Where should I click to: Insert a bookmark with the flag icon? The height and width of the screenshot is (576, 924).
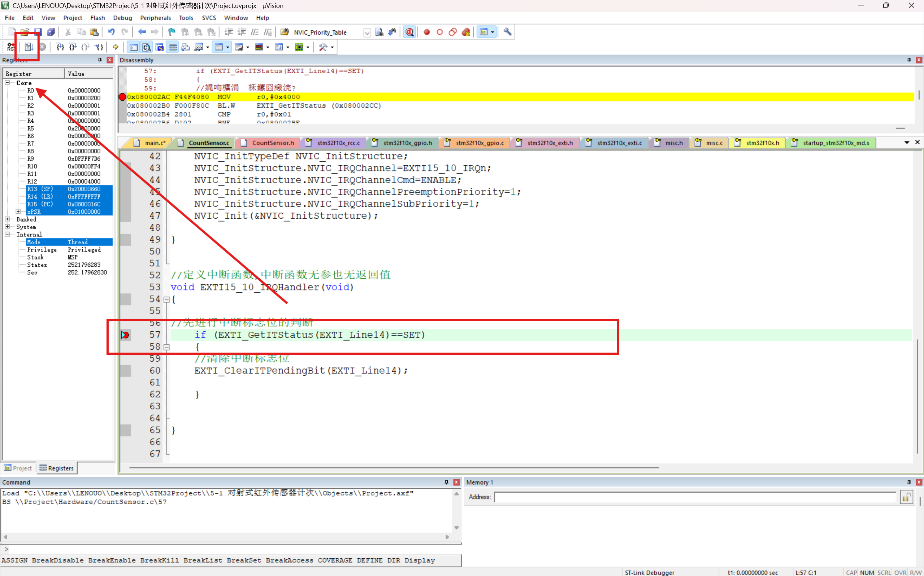click(x=172, y=32)
